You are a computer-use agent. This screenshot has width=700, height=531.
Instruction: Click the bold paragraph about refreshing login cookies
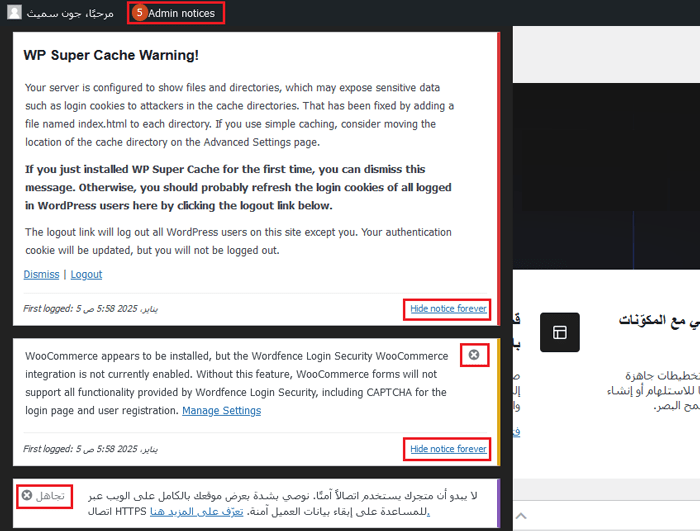click(x=225, y=187)
